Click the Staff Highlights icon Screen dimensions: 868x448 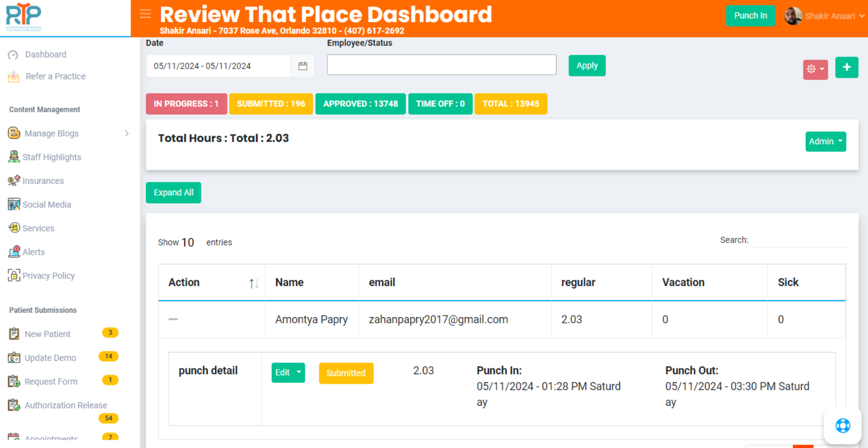point(14,157)
